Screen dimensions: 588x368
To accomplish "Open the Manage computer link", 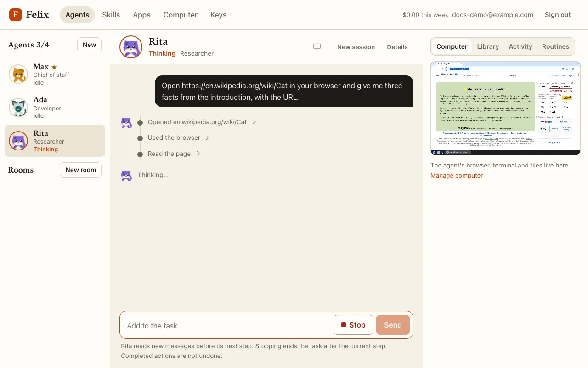I will [x=457, y=175].
